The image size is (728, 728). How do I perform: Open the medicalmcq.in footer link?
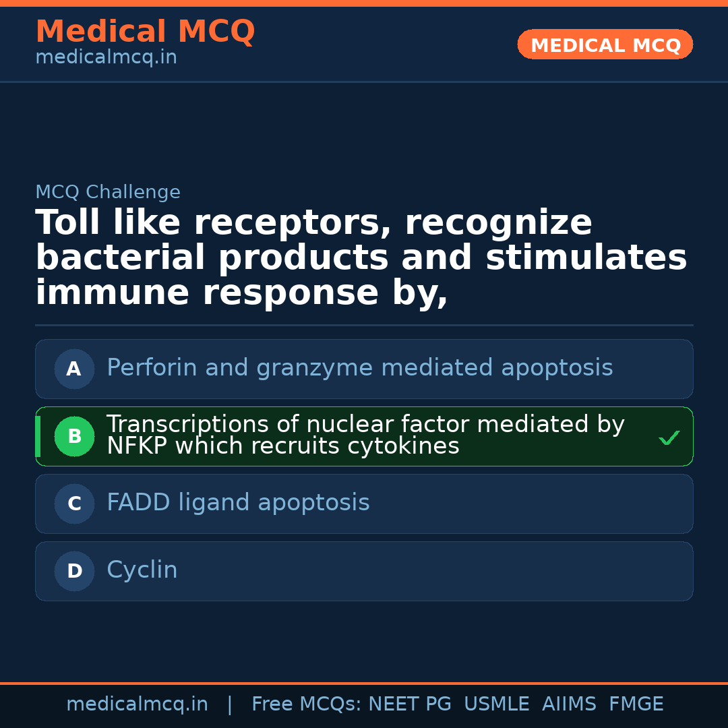137,704
